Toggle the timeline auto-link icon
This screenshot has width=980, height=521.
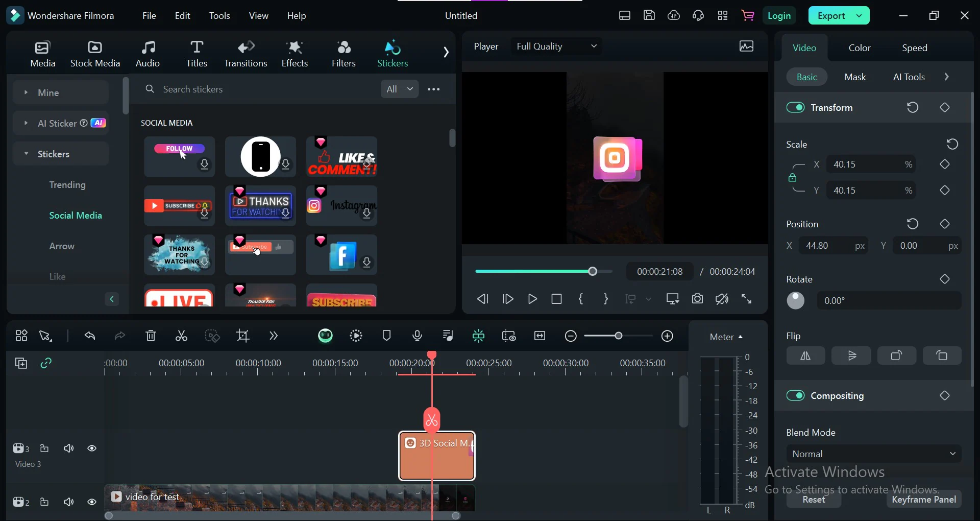[x=46, y=363]
